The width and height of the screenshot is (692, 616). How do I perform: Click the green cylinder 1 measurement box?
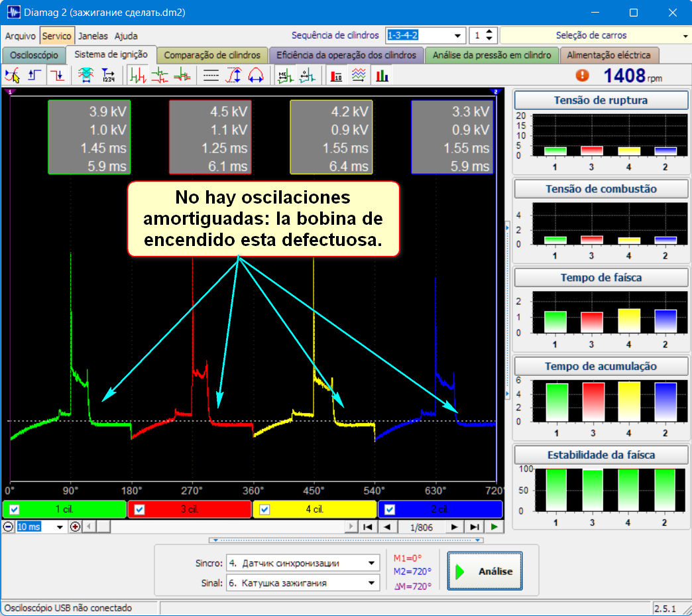[x=89, y=137]
